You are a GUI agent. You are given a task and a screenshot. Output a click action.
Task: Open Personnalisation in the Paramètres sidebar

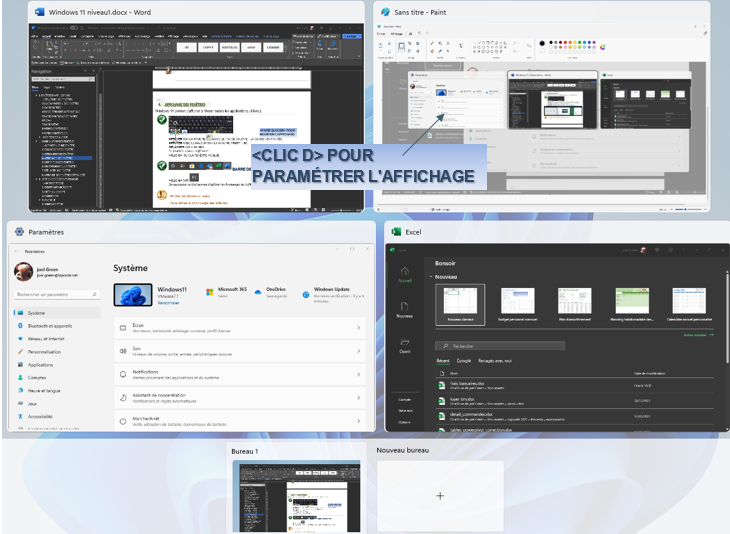pyautogui.click(x=44, y=352)
